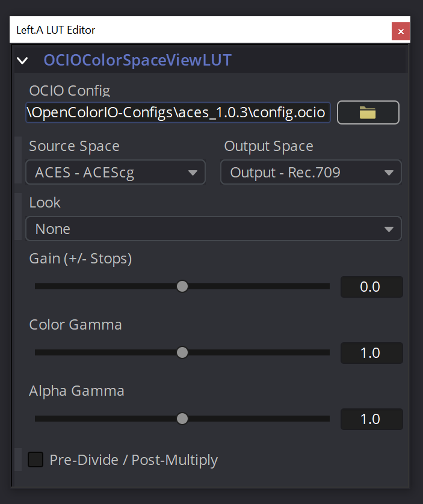The height and width of the screenshot is (504, 423).
Task: Click the folder browse icon for OCIO Config
Action: tap(368, 112)
